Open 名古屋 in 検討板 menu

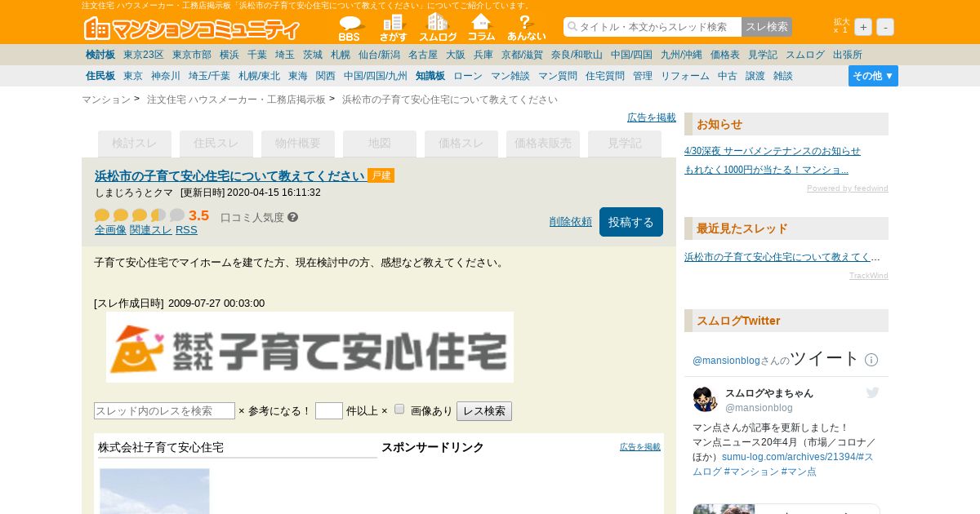tap(423, 55)
